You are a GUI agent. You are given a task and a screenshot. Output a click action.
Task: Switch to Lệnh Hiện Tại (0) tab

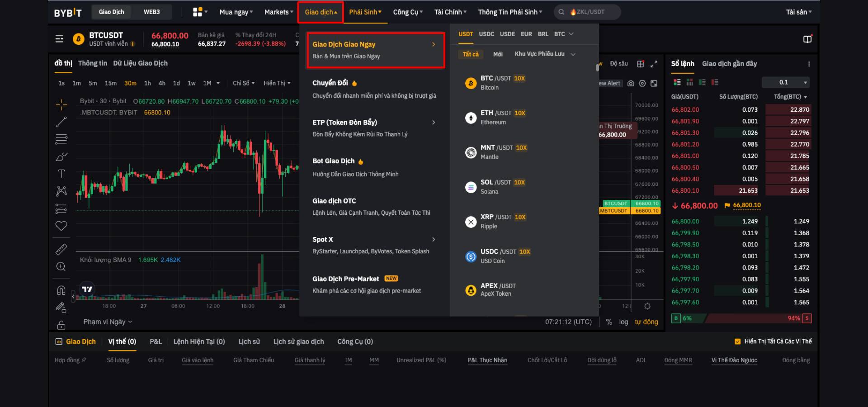click(199, 342)
